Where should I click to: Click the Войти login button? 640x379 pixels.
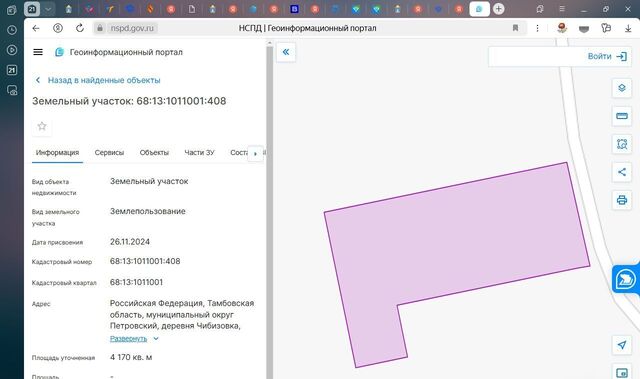pos(607,56)
